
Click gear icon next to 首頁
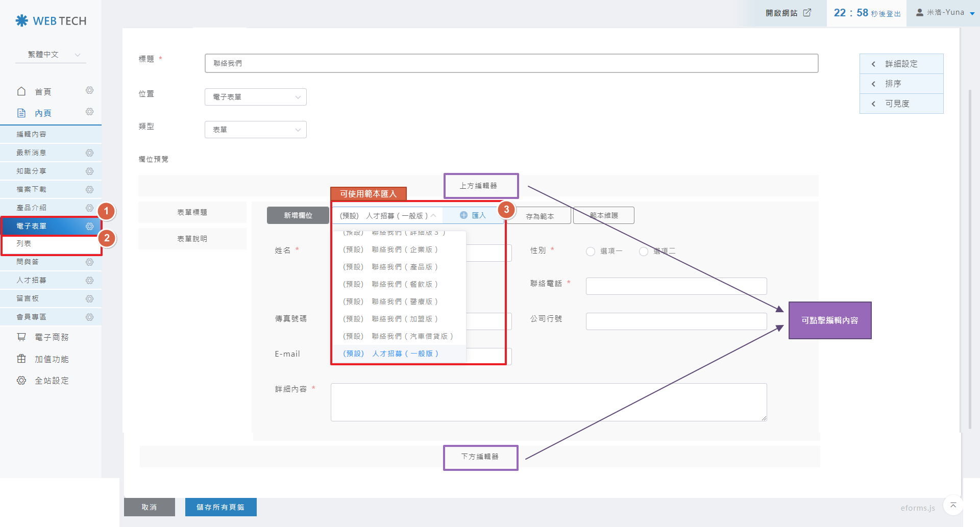tap(89, 91)
